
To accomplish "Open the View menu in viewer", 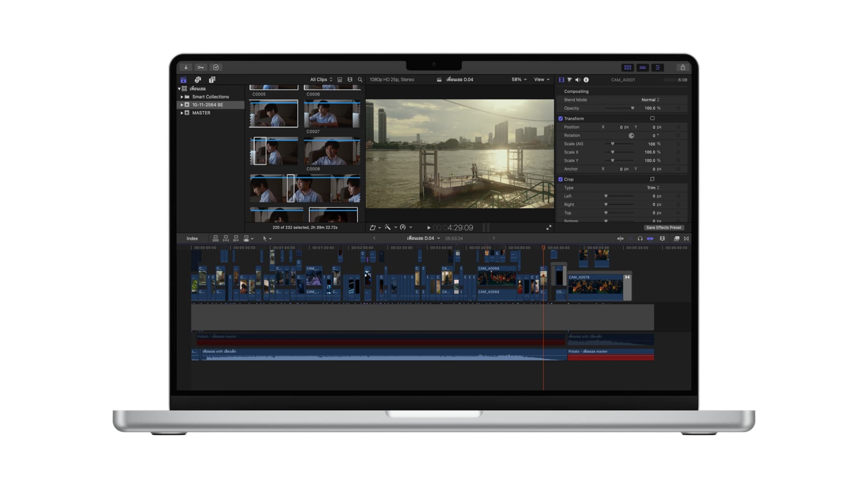I will [542, 80].
